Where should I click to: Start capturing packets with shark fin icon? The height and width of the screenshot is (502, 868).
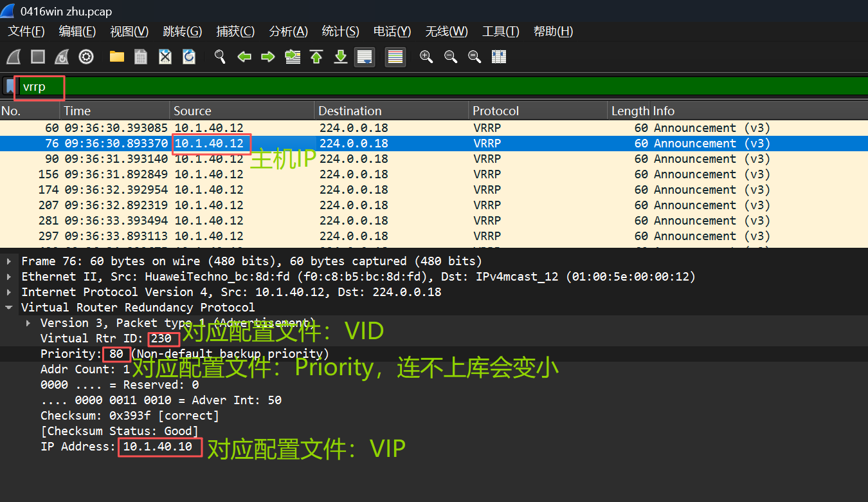tap(14, 57)
